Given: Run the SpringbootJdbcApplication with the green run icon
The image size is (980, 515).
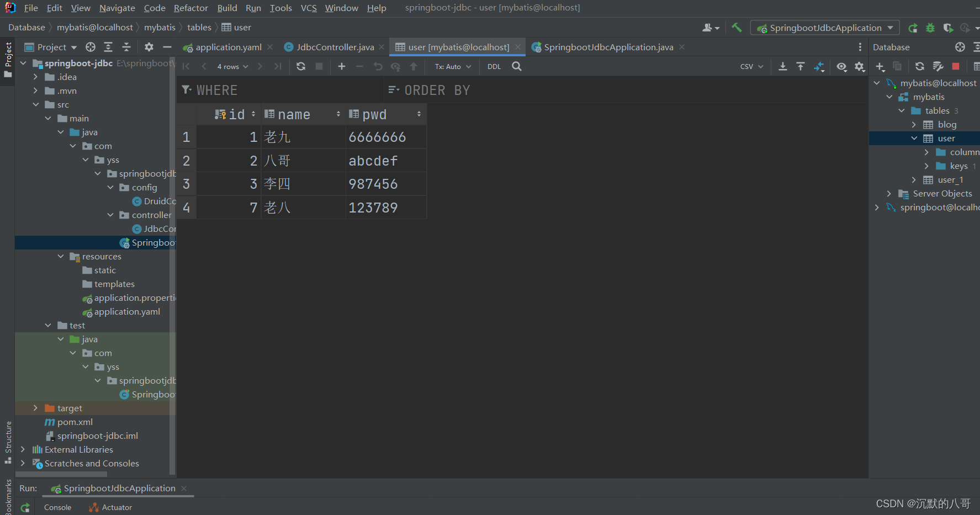Looking at the screenshot, I should coord(912,27).
